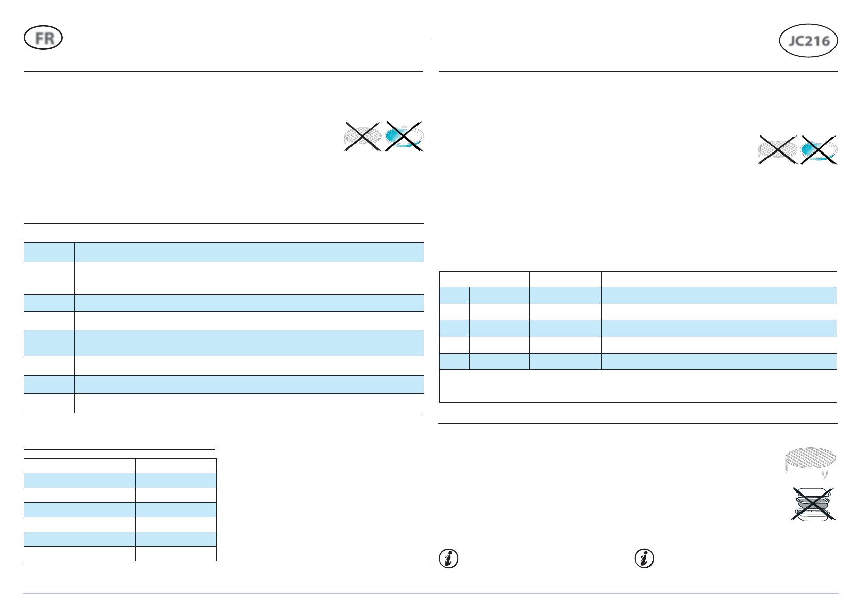The height and width of the screenshot is (613, 868).
Task: Click crossed-out wire rack icon in left column
Action: point(362,137)
